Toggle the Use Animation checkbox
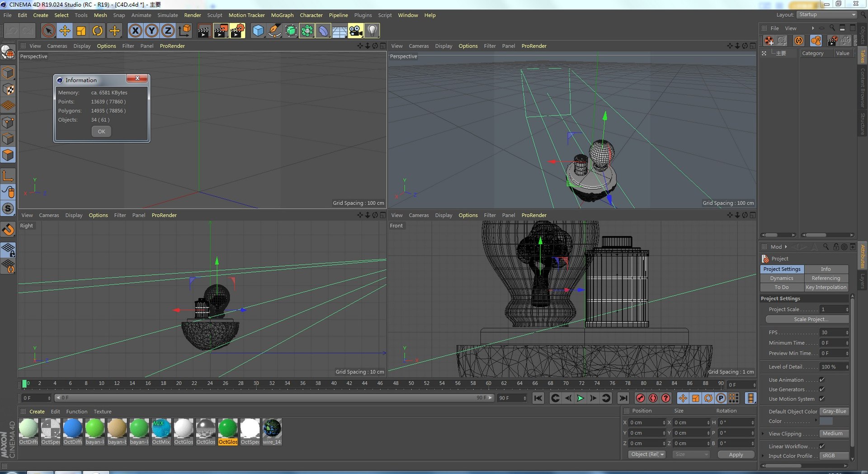 822,380
